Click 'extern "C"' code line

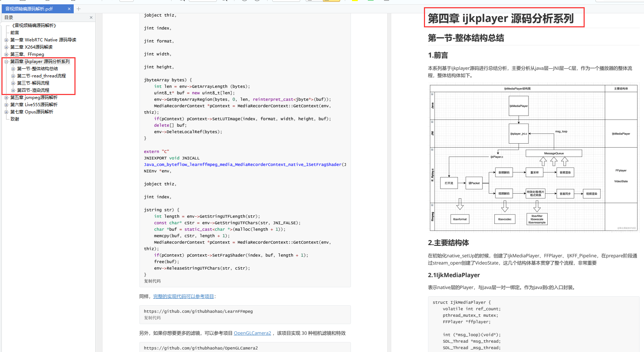pos(156,152)
